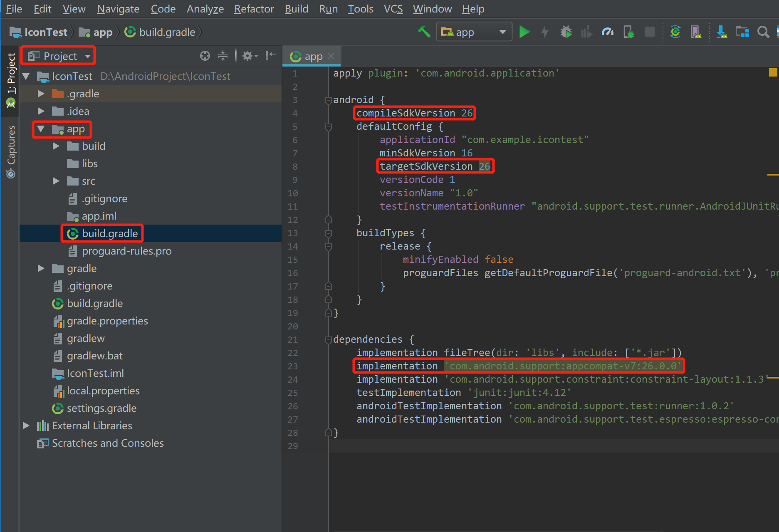
Task: Click the Make Project hammer icon
Action: pyautogui.click(x=424, y=32)
